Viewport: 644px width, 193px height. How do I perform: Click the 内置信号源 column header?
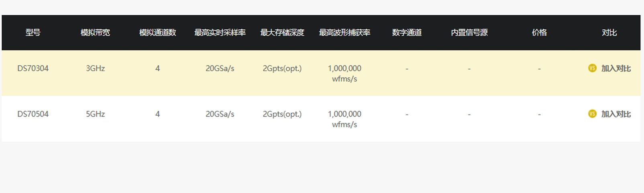coord(469,33)
